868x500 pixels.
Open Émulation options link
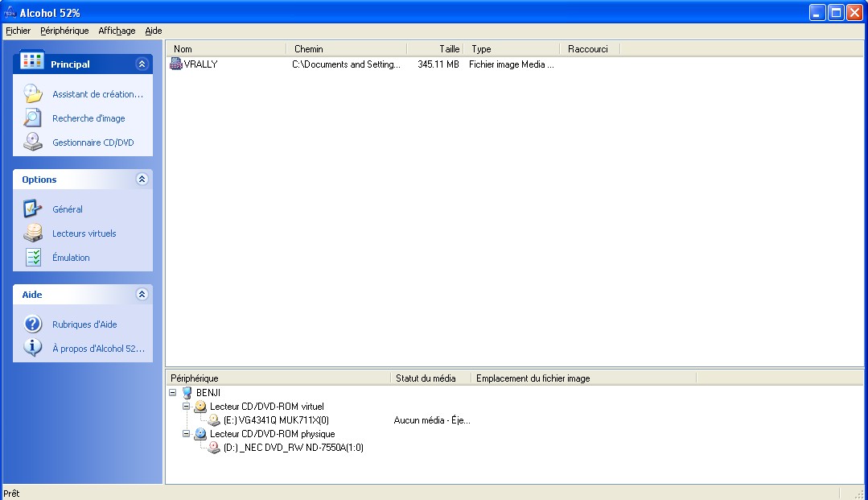71,257
